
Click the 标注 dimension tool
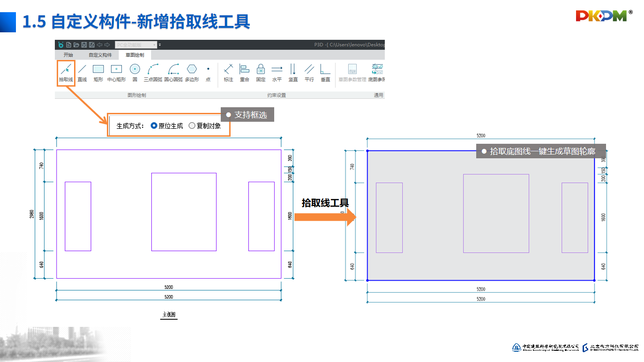point(228,73)
